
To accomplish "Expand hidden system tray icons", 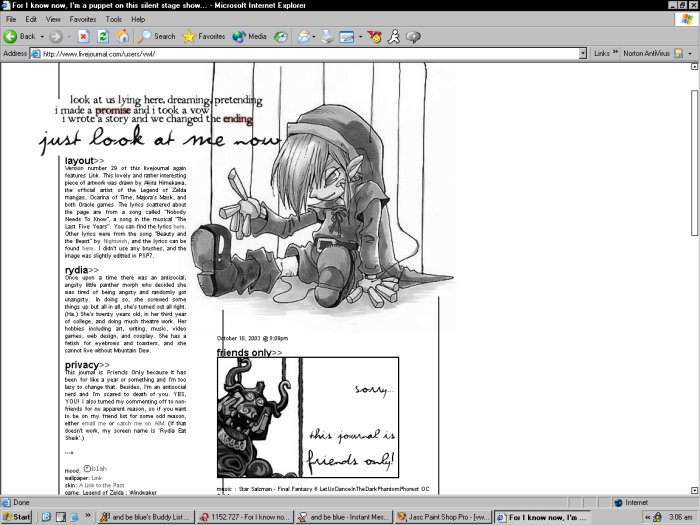I will pyautogui.click(x=647, y=517).
